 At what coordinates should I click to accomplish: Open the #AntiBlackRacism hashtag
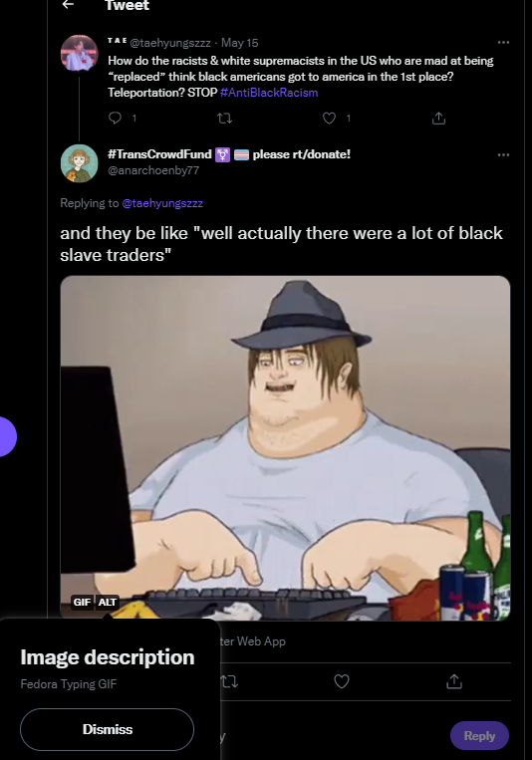click(x=269, y=93)
